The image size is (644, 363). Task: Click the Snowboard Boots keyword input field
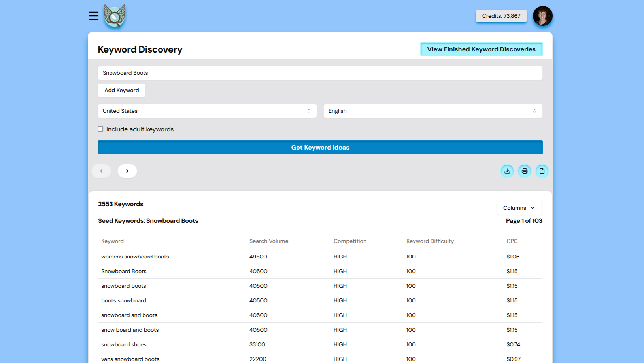[320, 73]
